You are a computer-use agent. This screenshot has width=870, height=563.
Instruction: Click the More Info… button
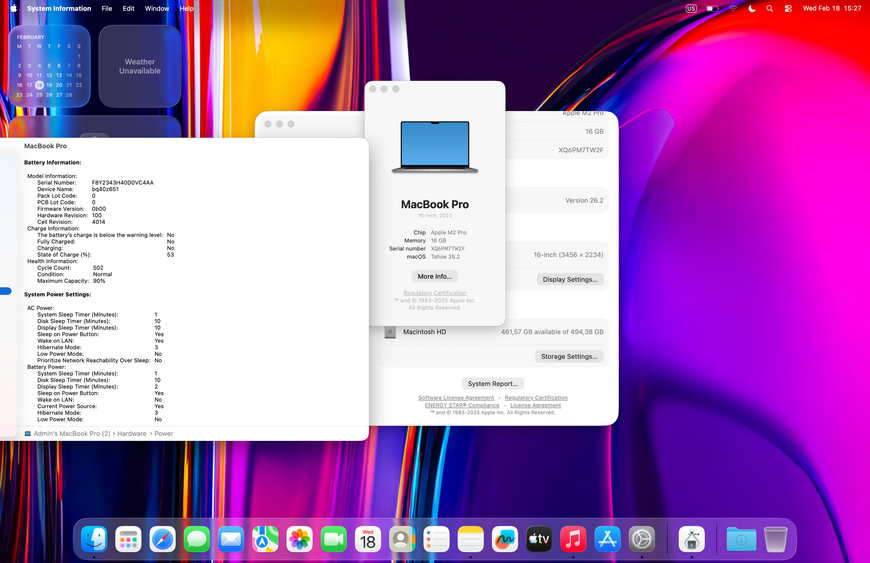coord(434,276)
